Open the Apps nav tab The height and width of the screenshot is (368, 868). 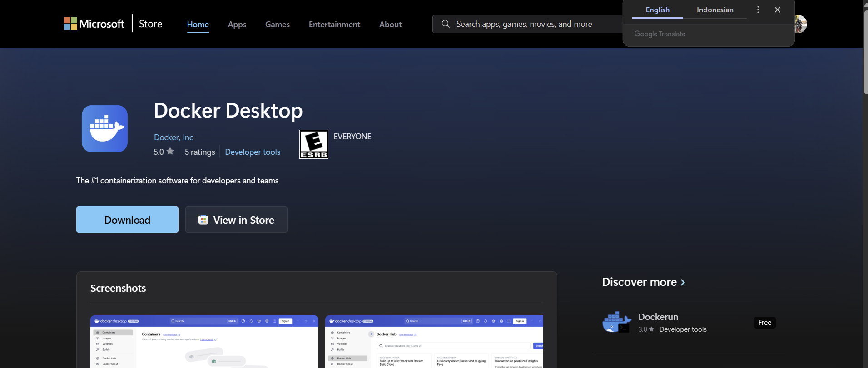237,25
